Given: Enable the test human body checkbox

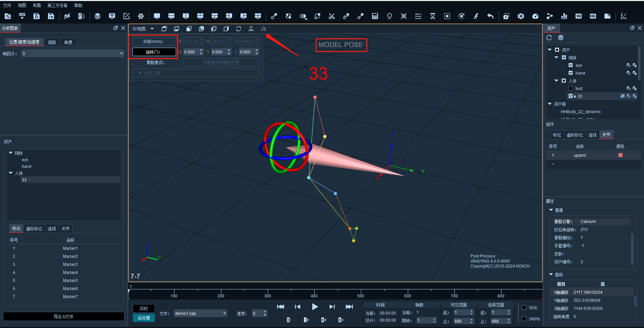Looking at the screenshot, I should 571,88.
